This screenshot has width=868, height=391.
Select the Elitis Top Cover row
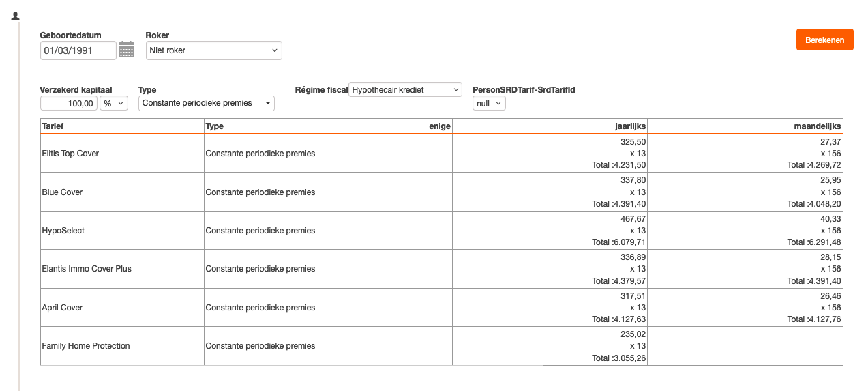(70, 154)
